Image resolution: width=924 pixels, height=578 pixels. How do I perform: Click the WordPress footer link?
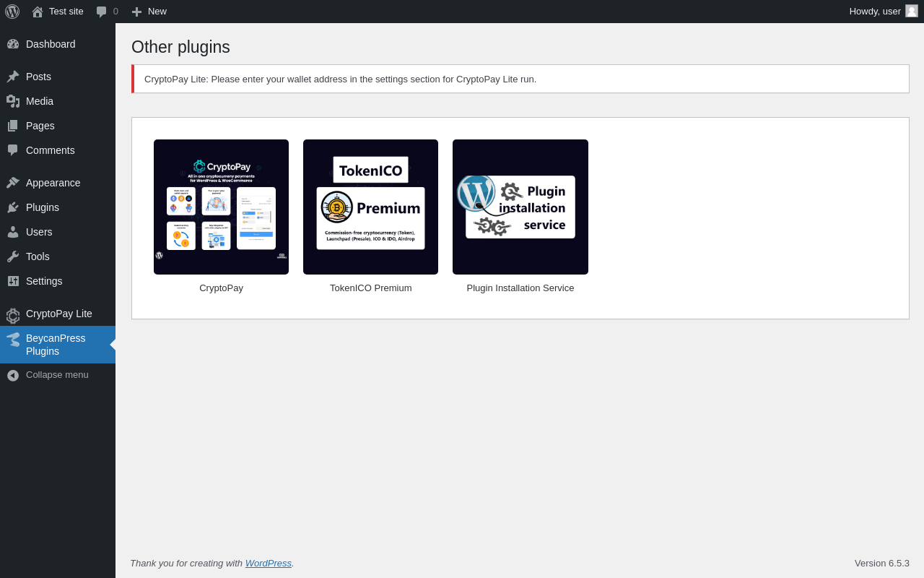pyautogui.click(x=269, y=563)
